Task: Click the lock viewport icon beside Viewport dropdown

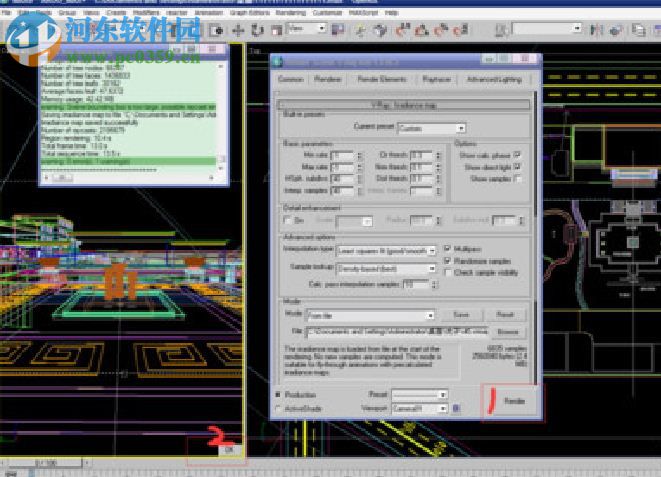Action: (456, 408)
